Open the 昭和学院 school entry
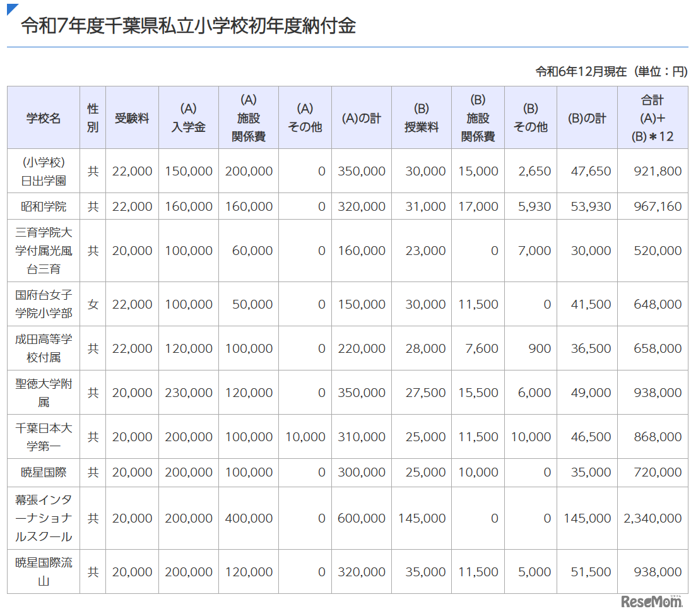Image resolution: width=691 pixels, height=616 pixels. (42, 206)
